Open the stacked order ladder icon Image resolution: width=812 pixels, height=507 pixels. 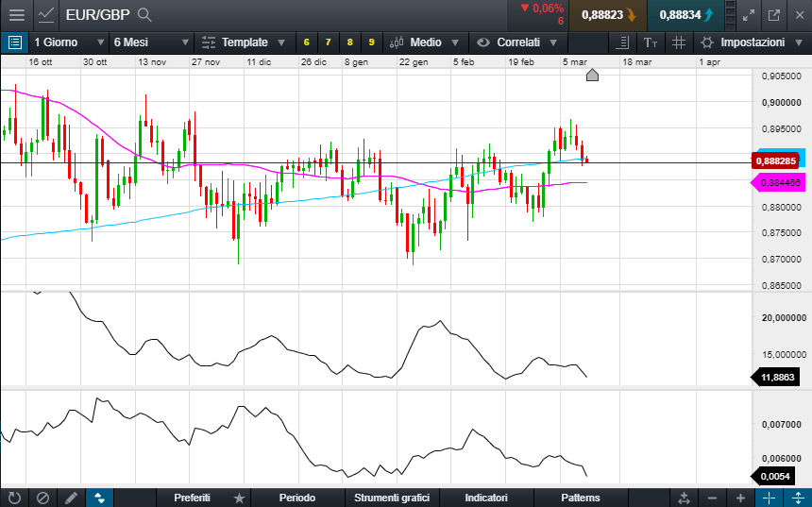coord(730,15)
